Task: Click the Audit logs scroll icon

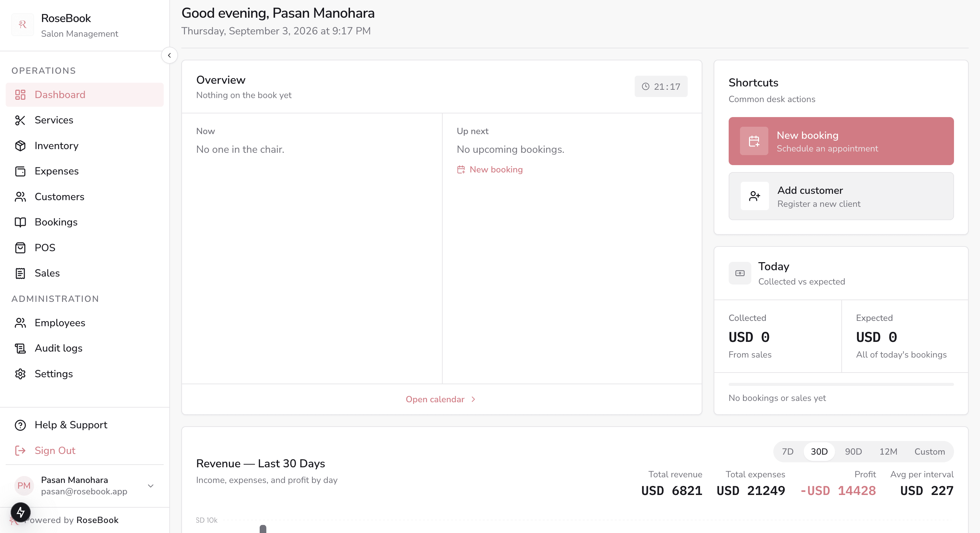Action: click(20, 348)
